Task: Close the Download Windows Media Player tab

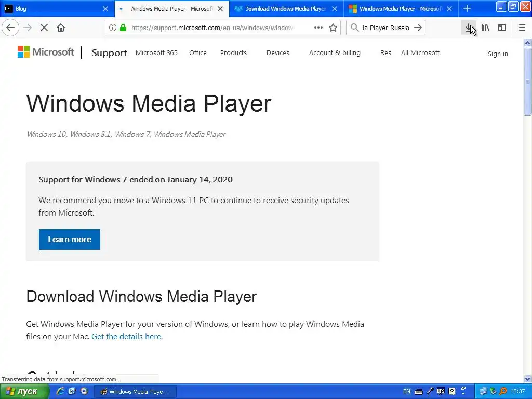Action: pyautogui.click(x=335, y=9)
